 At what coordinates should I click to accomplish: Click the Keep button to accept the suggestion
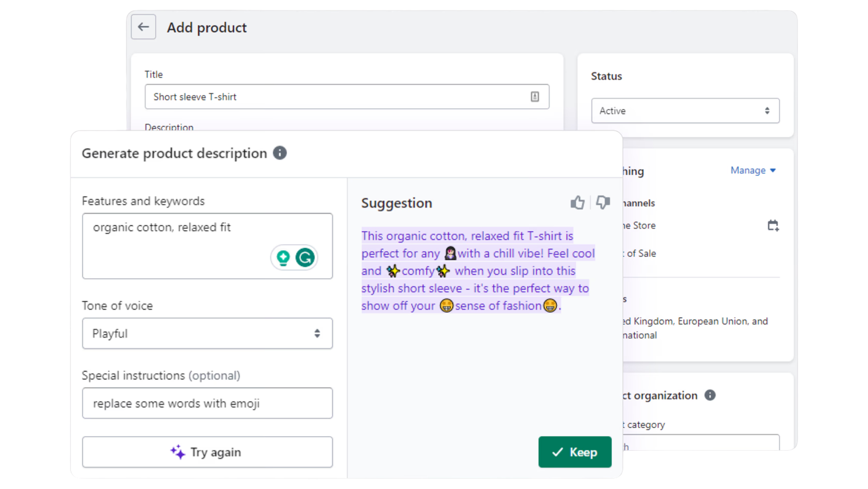(x=575, y=452)
